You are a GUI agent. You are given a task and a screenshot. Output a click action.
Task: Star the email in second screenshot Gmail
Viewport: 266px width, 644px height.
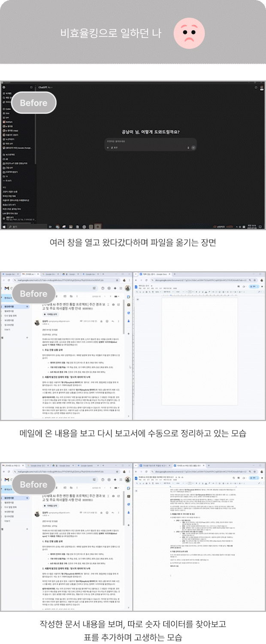[x=101, y=321]
